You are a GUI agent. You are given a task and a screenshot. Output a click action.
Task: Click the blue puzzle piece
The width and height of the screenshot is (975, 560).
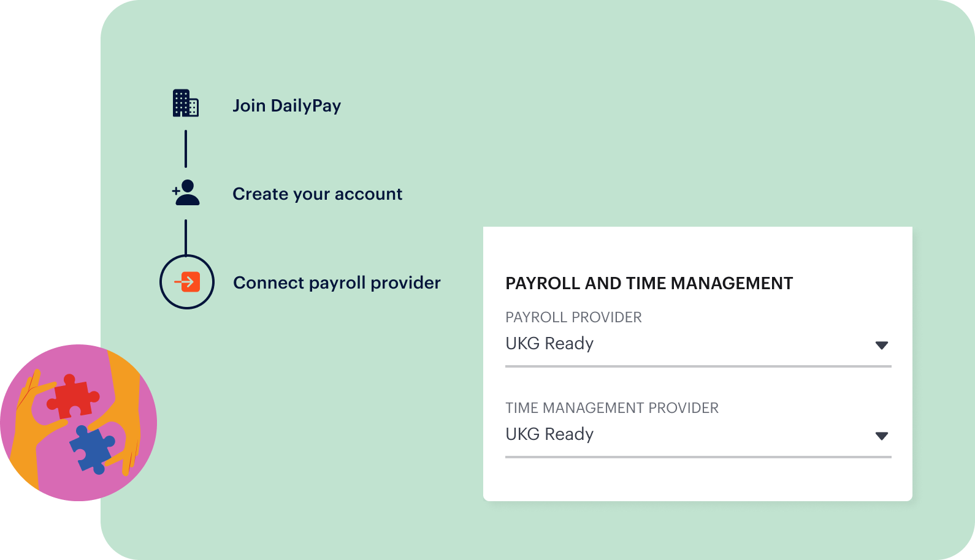click(x=93, y=449)
